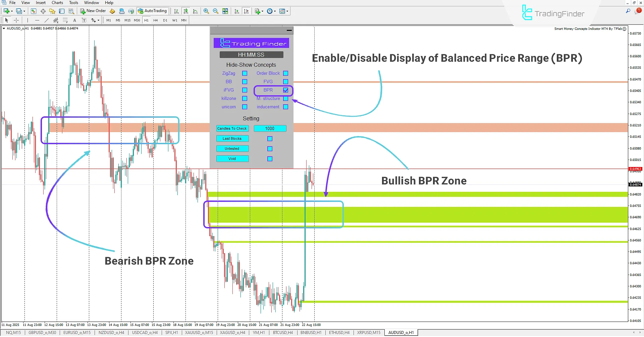Image resolution: width=644 pixels, height=337 pixels.
Task: Enable AutoTrading
Action: coord(153,10)
